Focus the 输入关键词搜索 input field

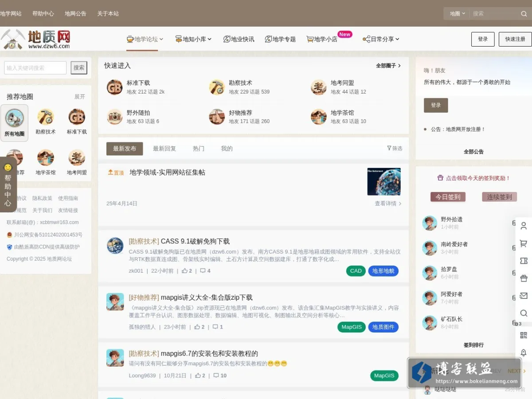(35, 68)
